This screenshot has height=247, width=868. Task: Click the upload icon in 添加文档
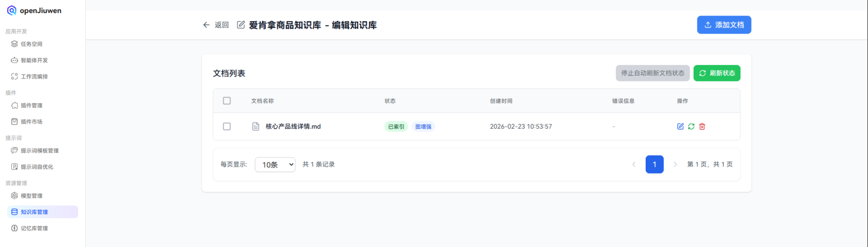pos(708,25)
